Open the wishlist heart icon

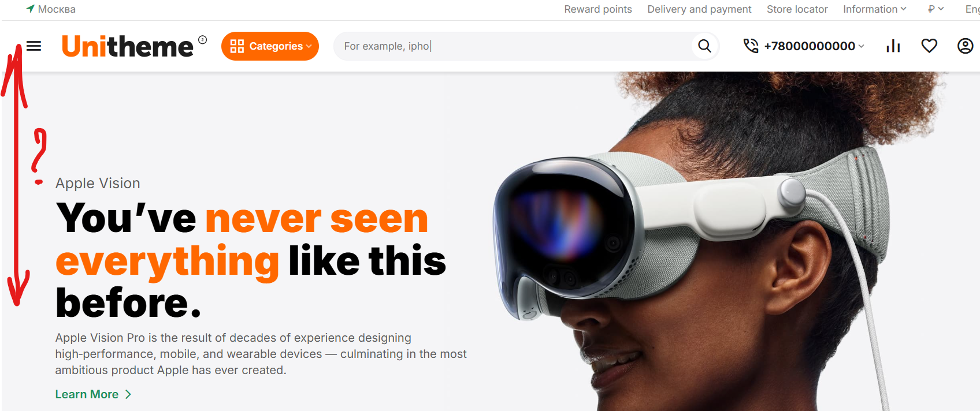tap(929, 46)
